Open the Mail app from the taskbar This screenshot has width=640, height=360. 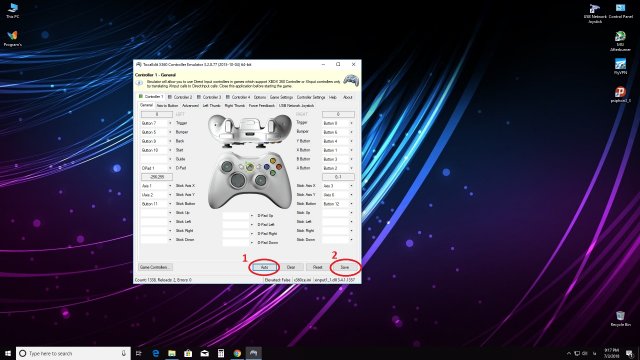coord(204,353)
